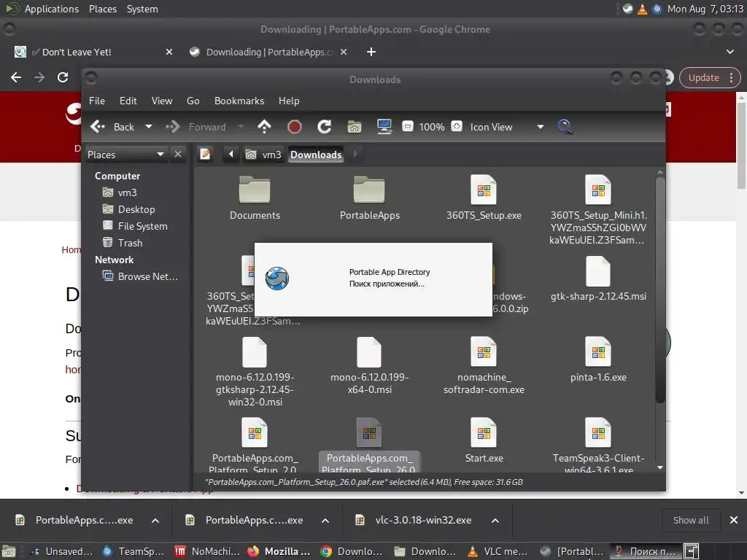
Task: Open the Go menu
Action: tap(193, 101)
